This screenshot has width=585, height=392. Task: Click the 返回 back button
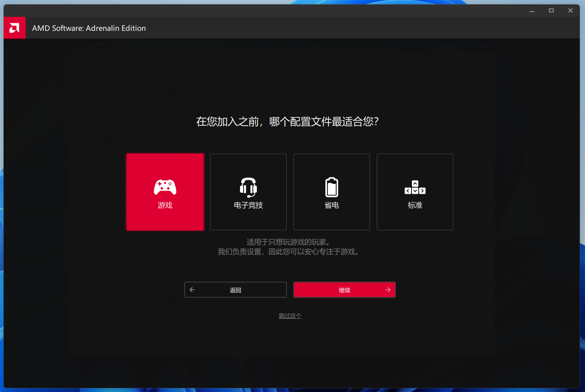click(x=236, y=290)
